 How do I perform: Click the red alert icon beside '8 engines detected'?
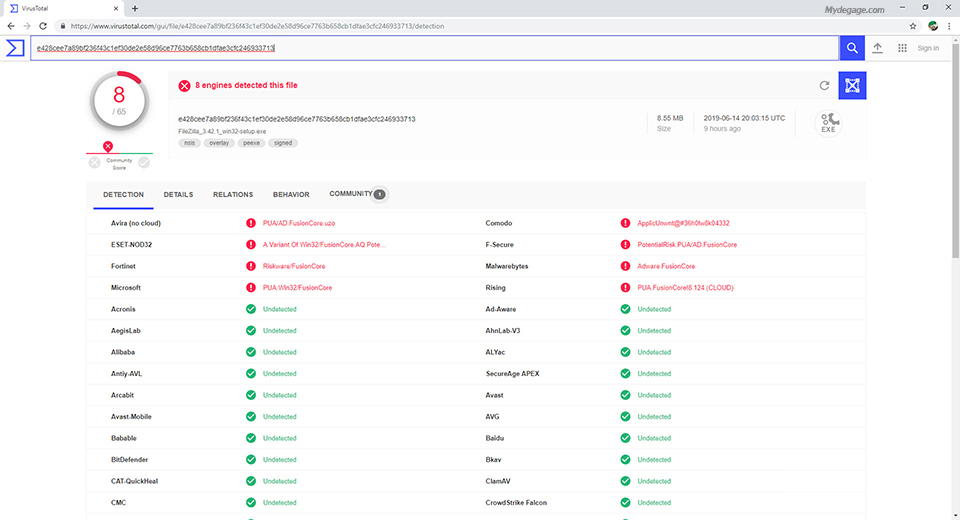point(184,86)
